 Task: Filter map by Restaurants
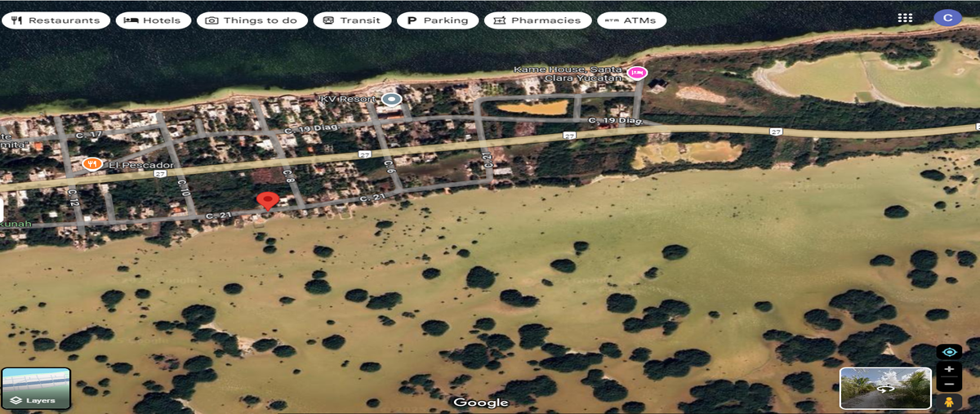pyautogui.click(x=56, y=20)
